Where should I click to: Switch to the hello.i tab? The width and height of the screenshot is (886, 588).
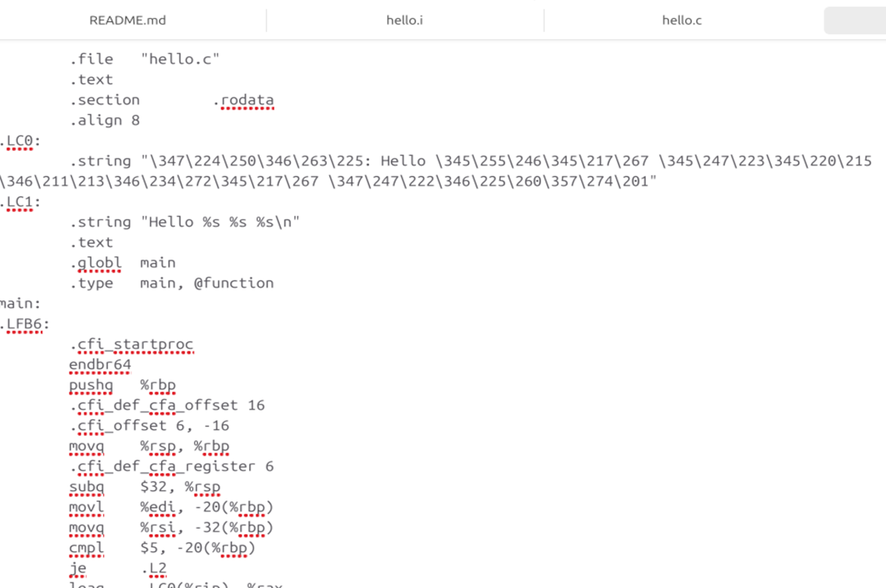click(404, 20)
